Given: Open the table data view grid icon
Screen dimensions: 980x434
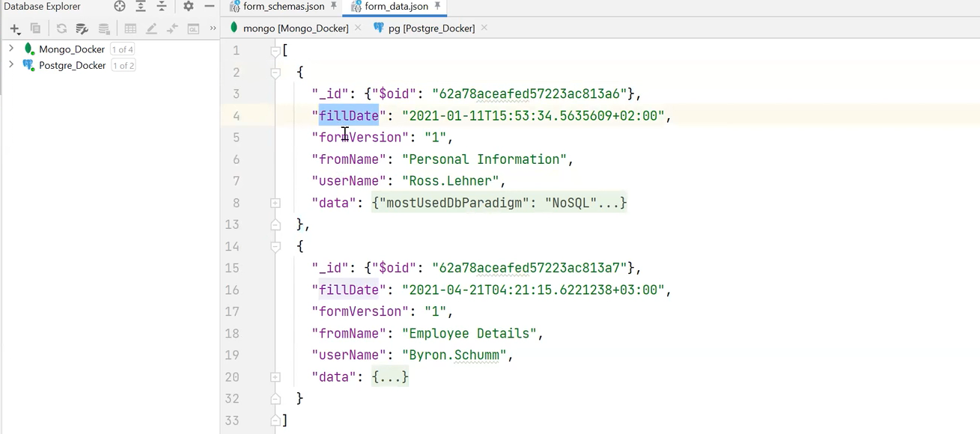Looking at the screenshot, I should tap(130, 28).
